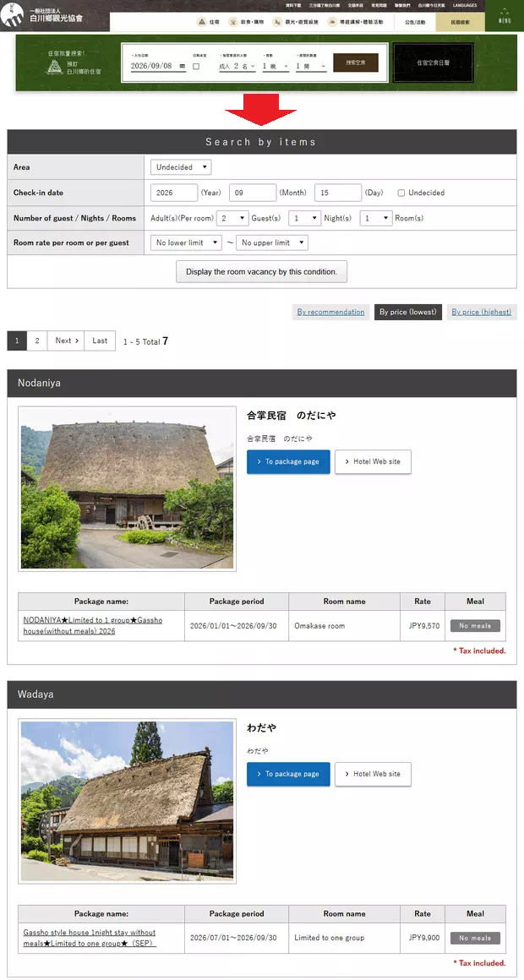The width and height of the screenshot is (524, 980).
Task: Open Wadaya Hotel Web site
Action: (373, 774)
